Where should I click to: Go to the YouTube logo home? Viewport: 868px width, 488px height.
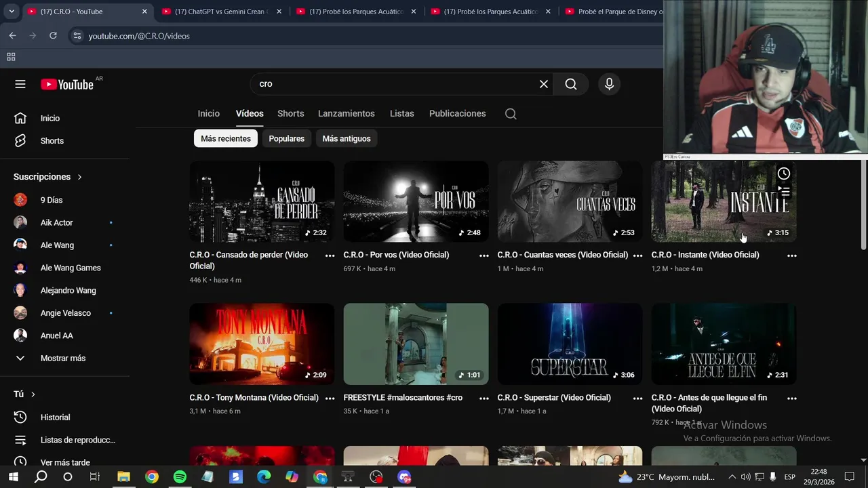(67, 84)
